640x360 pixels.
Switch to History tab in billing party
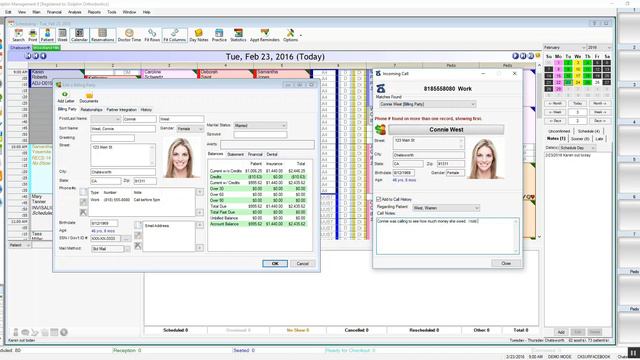(x=146, y=110)
